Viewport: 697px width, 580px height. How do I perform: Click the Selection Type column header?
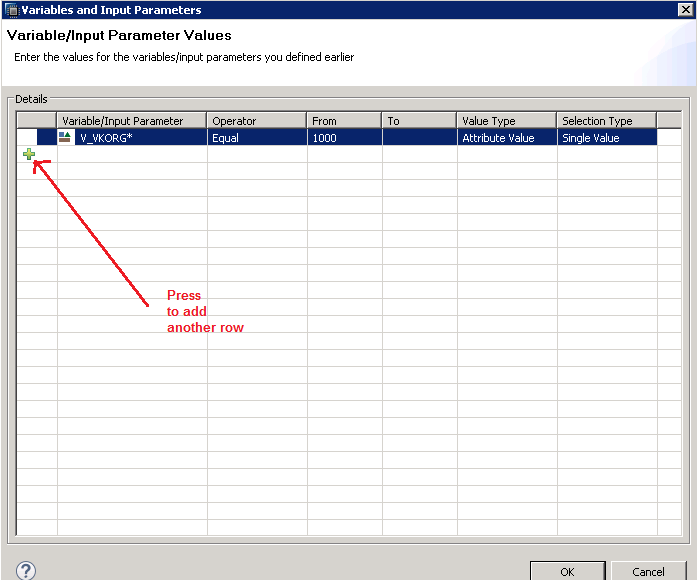pyautogui.click(x=607, y=120)
